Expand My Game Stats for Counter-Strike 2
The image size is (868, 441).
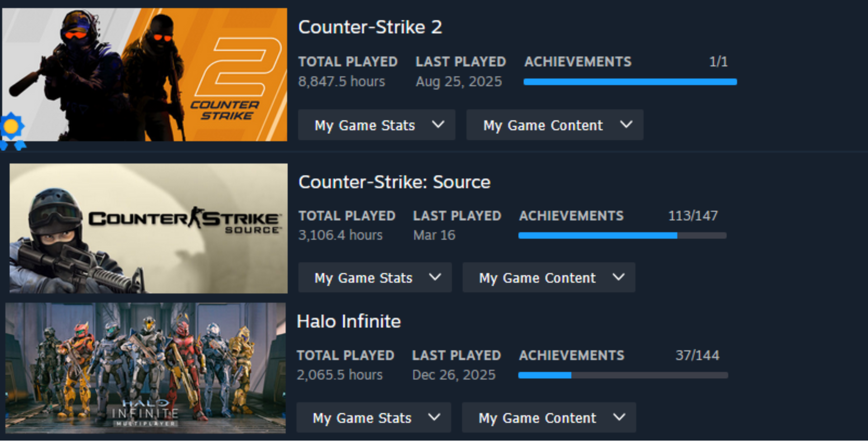tap(377, 125)
